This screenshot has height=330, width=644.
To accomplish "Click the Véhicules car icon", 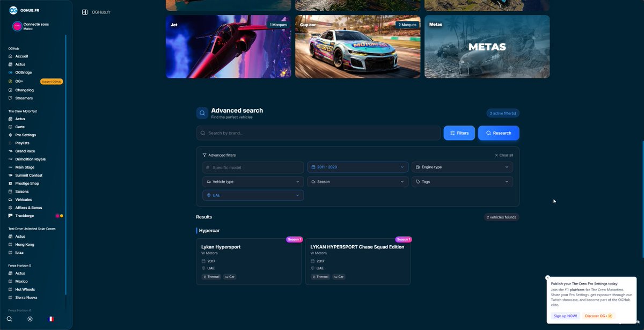I will [x=10, y=200].
